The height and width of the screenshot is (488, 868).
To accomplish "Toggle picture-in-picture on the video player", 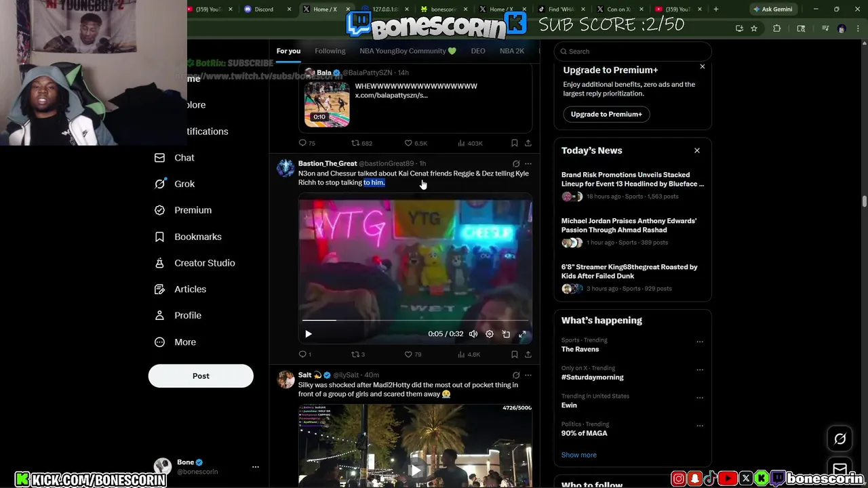I will click(x=506, y=334).
